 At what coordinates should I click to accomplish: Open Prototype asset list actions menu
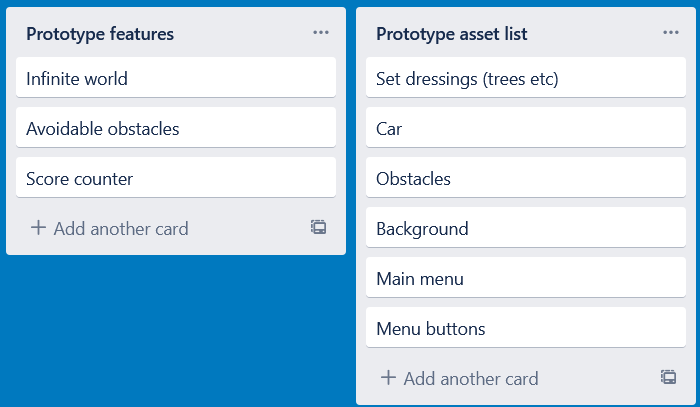(670, 33)
